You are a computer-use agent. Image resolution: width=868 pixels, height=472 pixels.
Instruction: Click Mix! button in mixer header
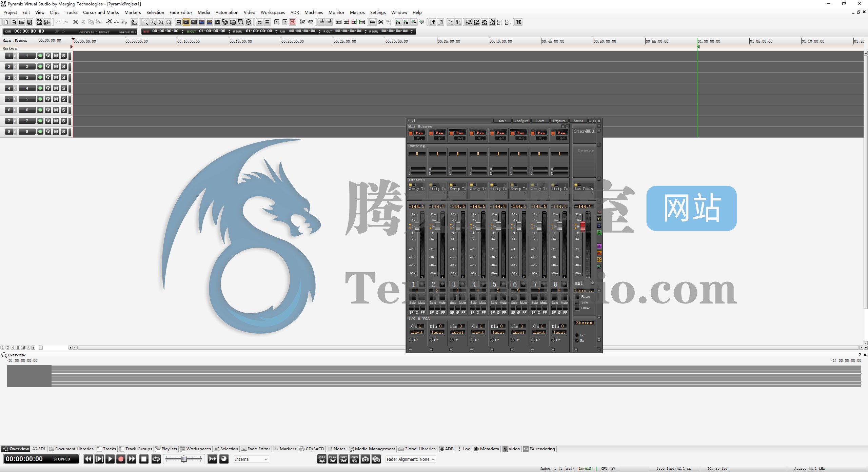click(x=502, y=121)
